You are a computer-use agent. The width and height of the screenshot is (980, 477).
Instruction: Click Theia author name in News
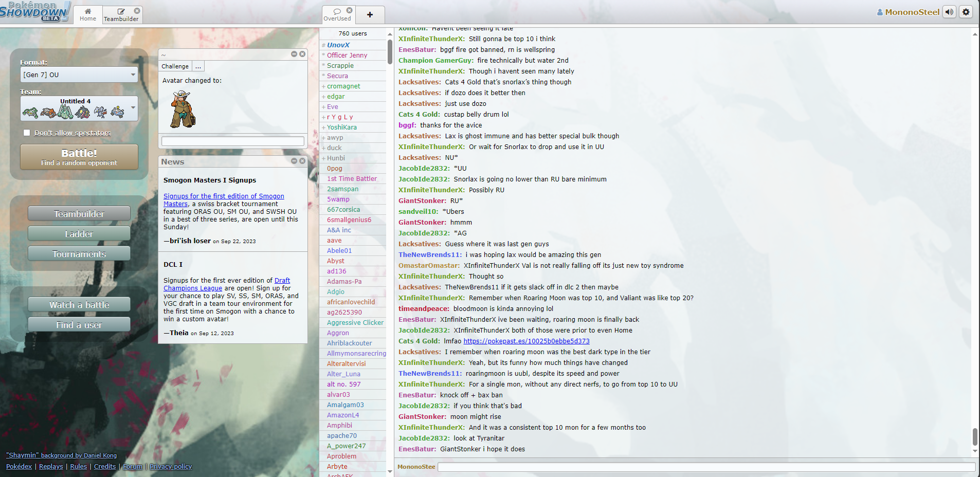click(179, 333)
